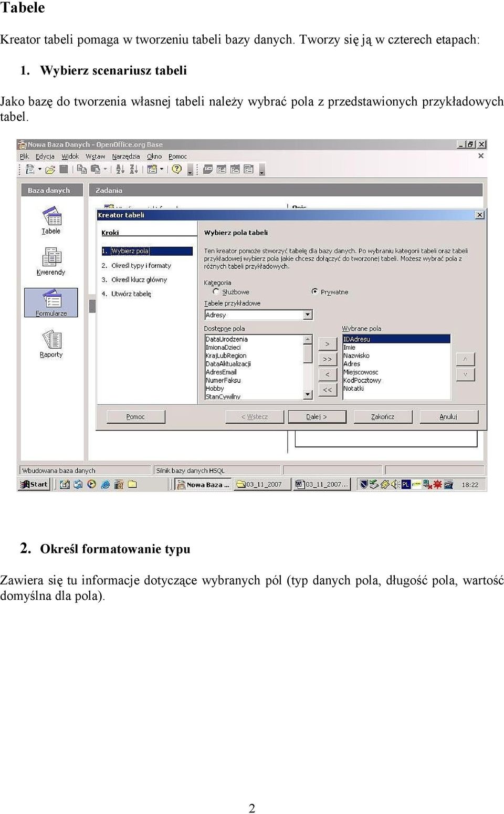Select IDAdresu in selected fields
The height and width of the screenshot is (814, 504).
coord(396,339)
